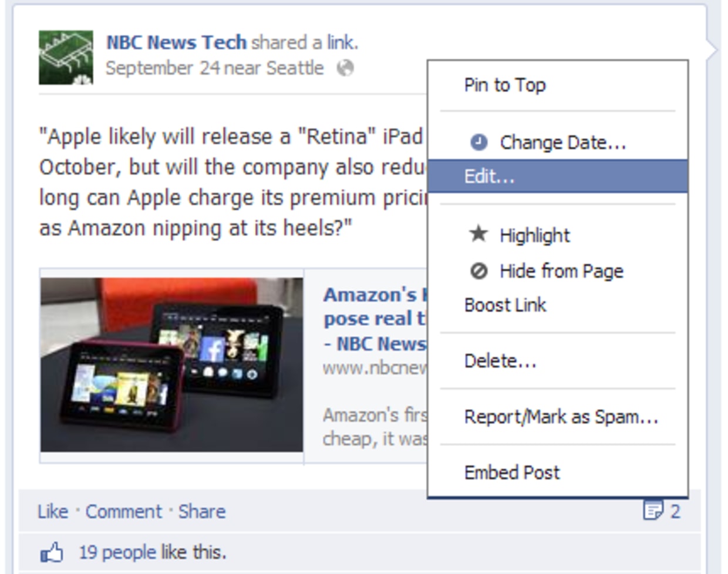
Task: Open the September 24 timestamp link
Action: (163, 68)
